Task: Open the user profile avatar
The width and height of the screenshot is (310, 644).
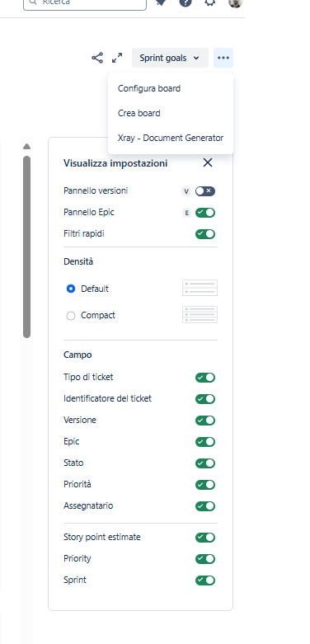Action: tap(236, 2)
